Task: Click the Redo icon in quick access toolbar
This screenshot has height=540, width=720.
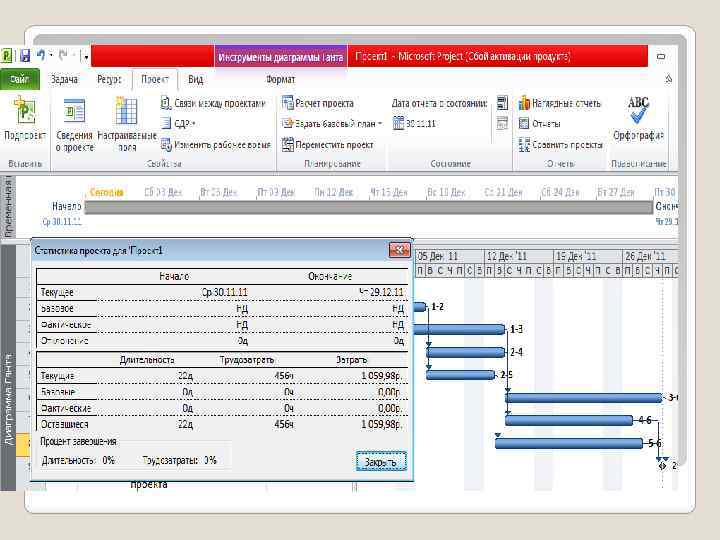Action: click(x=63, y=56)
